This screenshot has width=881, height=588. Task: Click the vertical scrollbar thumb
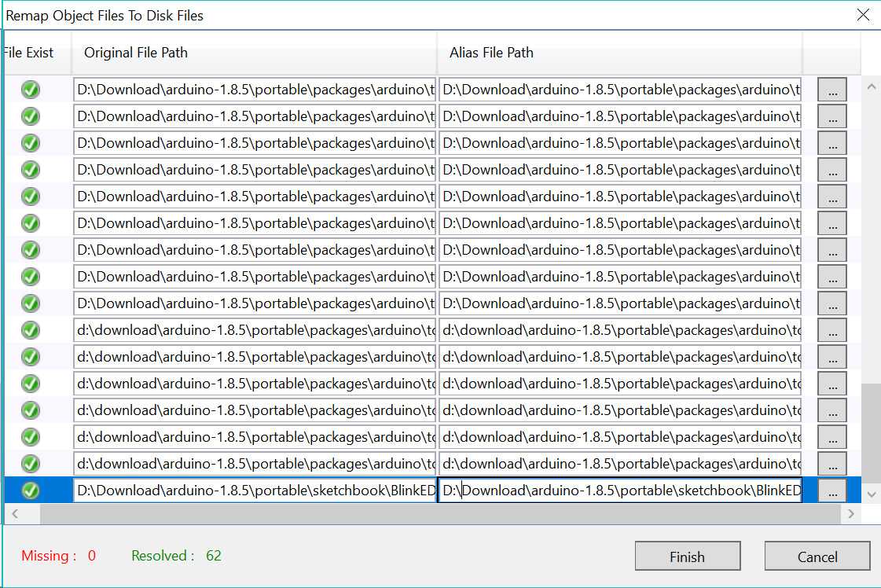tap(871, 432)
